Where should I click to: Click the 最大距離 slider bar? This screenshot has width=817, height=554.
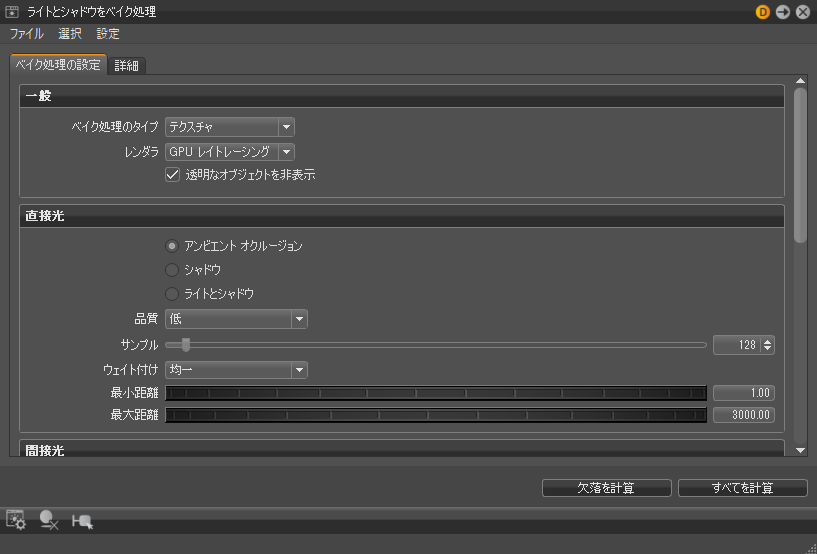coord(436,415)
